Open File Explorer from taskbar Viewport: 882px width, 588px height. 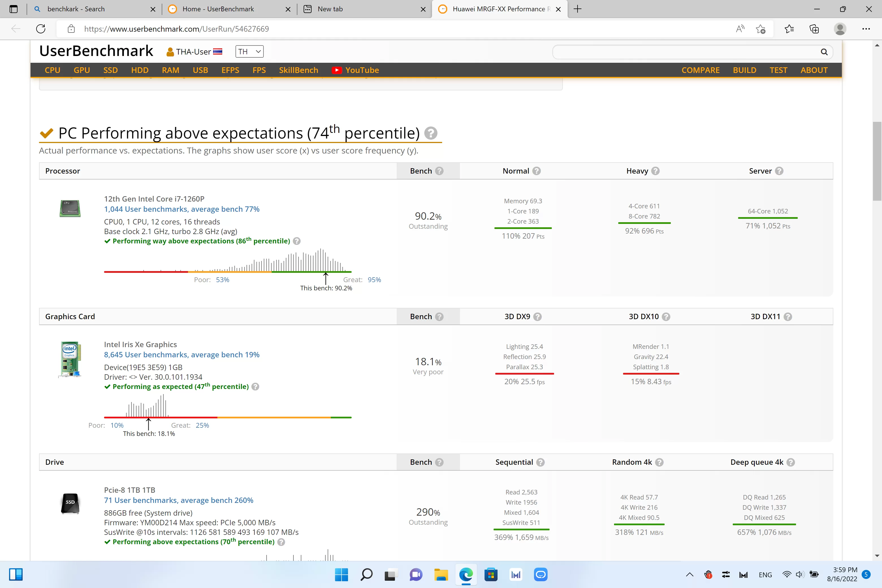[441, 574]
